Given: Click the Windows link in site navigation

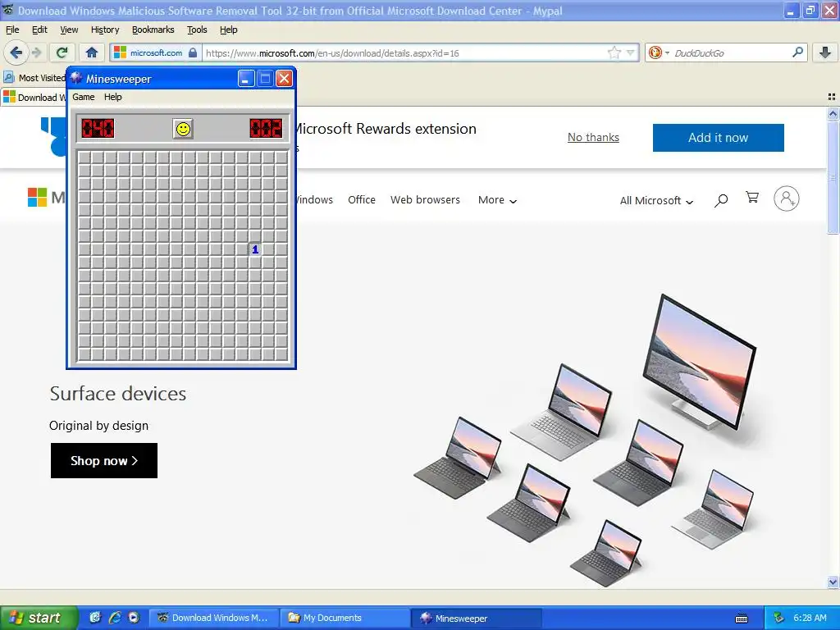Looking at the screenshot, I should (x=314, y=200).
